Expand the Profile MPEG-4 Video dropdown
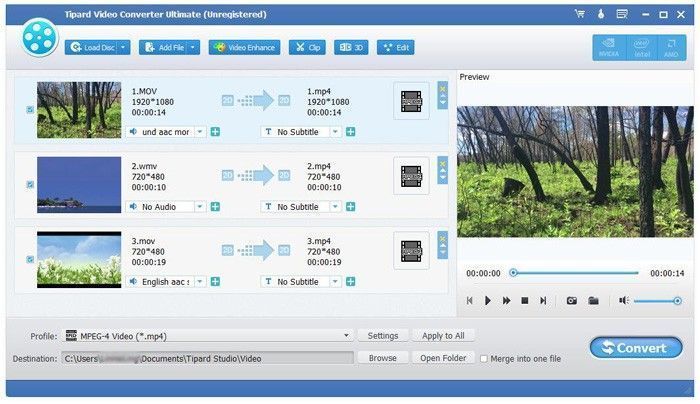This screenshot has width=700, height=404. (346, 336)
